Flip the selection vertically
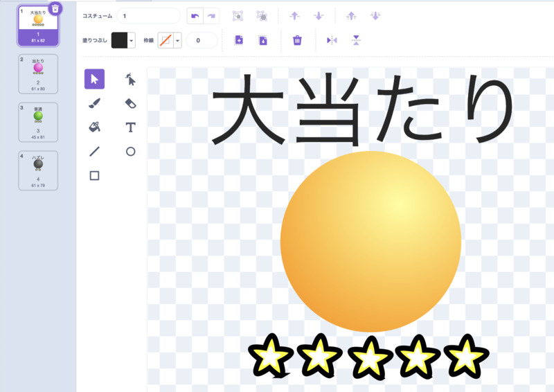This screenshot has height=392, width=554. coord(356,40)
